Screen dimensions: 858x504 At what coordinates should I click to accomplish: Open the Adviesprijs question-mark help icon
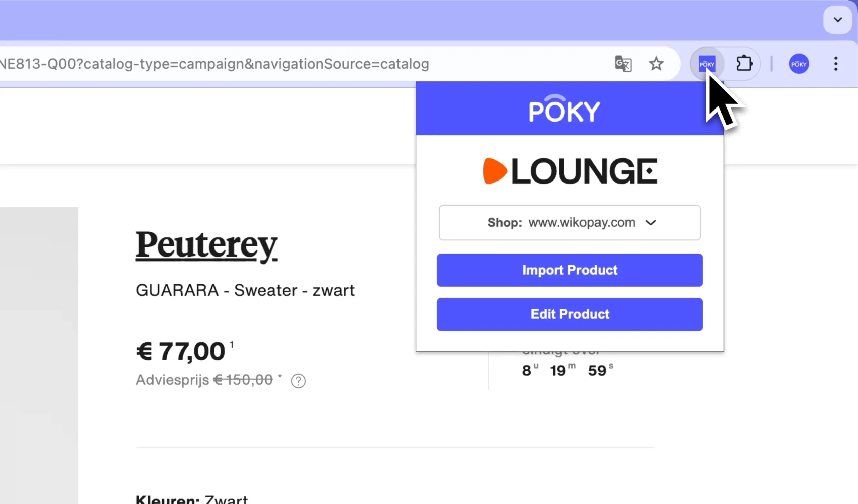click(298, 380)
